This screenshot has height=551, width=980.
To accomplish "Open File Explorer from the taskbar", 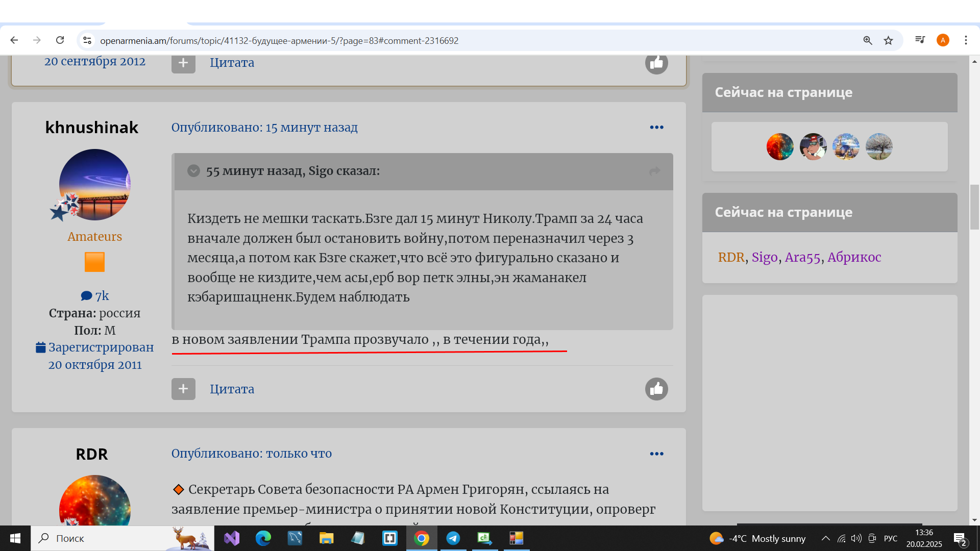I will click(x=326, y=538).
